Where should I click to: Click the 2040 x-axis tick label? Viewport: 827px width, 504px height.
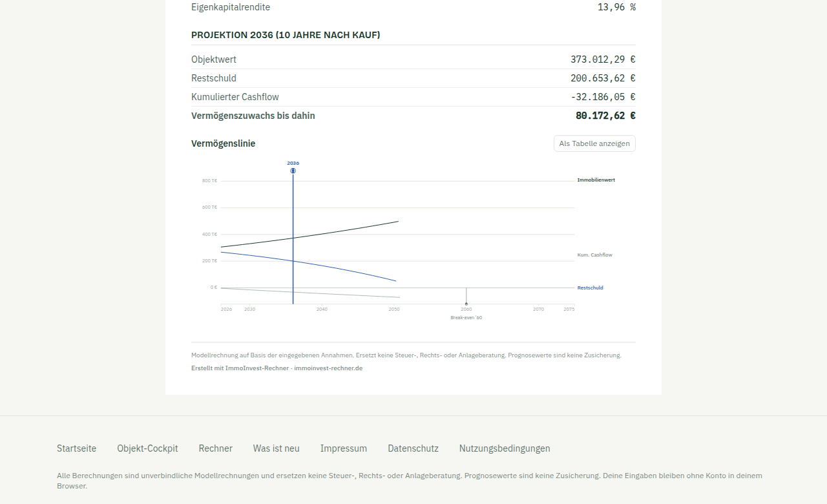pyautogui.click(x=322, y=310)
